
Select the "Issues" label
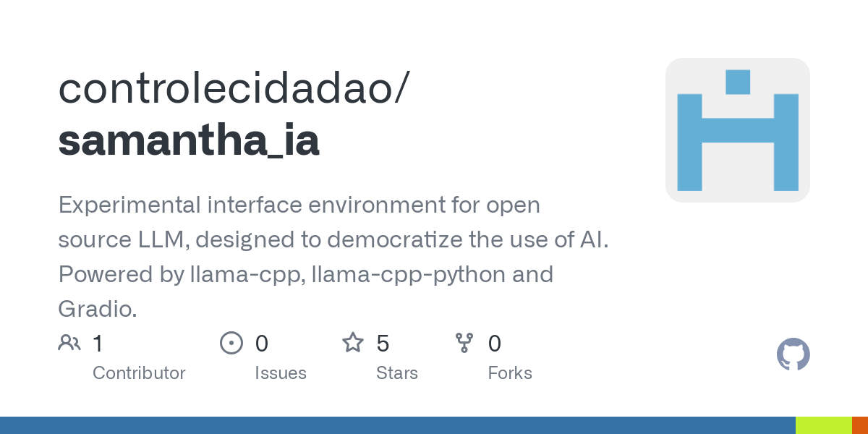[281, 373]
